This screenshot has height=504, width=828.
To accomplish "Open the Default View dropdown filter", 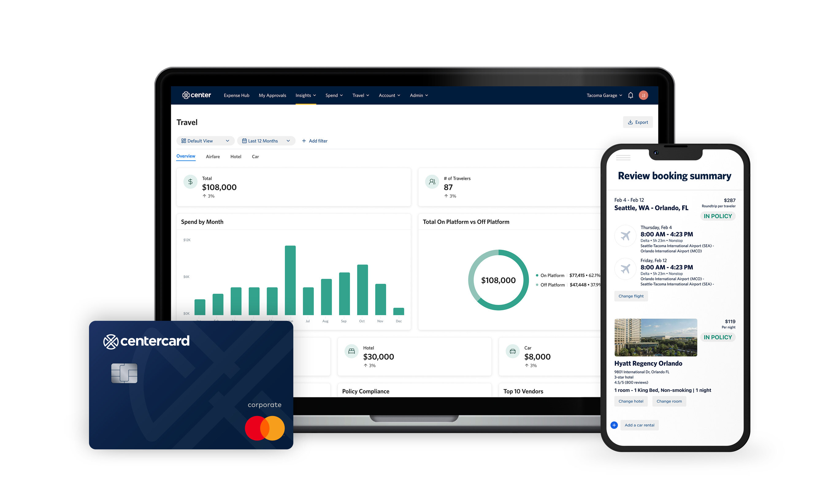I will coord(205,141).
